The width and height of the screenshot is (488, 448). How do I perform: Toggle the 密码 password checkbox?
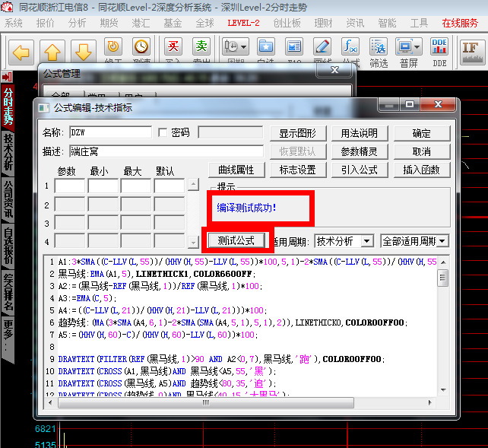click(x=163, y=132)
